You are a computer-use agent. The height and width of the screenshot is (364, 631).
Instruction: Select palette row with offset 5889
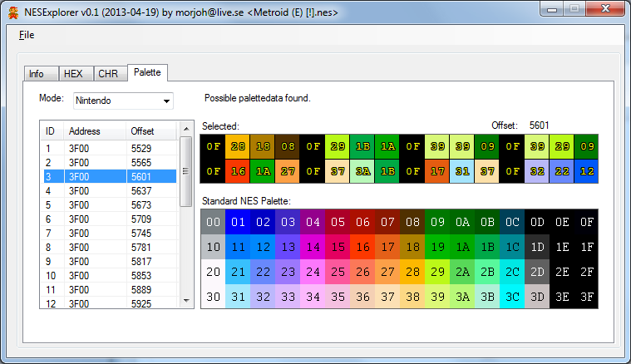coord(110,289)
